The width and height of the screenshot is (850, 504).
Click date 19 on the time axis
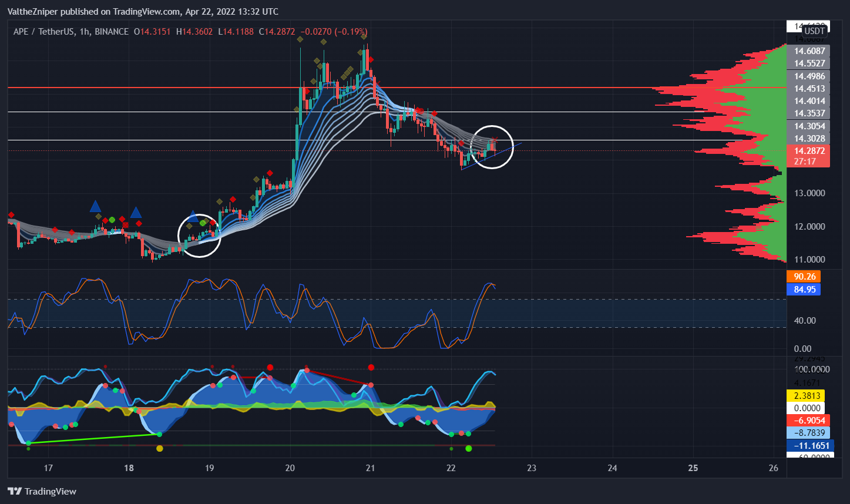210,468
